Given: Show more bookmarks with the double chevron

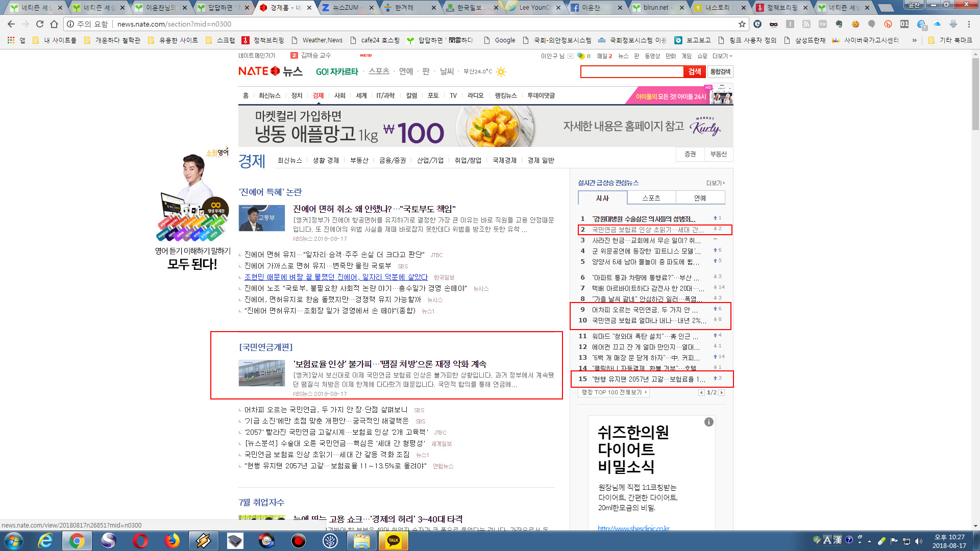Looking at the screenshot, I should pyautogui.click(x=914, y=40).
